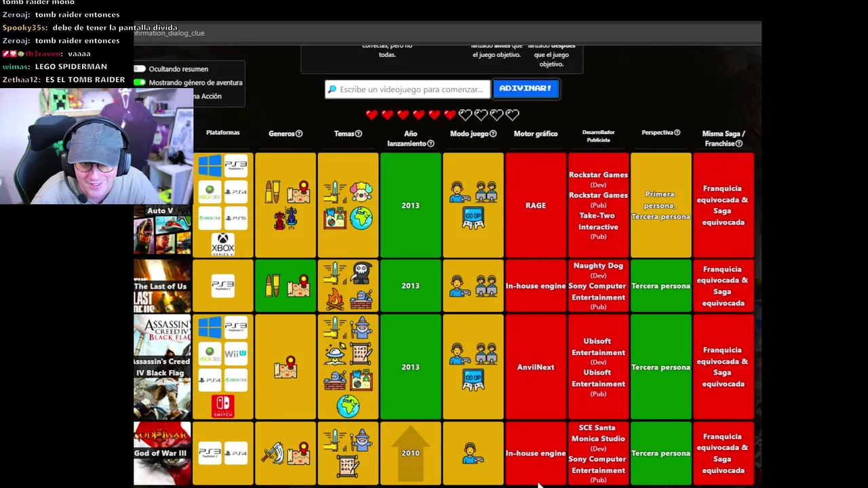868x488 pixels.
Task: Click the magnifier icon in the search box
Action: [x=332, y=89]
